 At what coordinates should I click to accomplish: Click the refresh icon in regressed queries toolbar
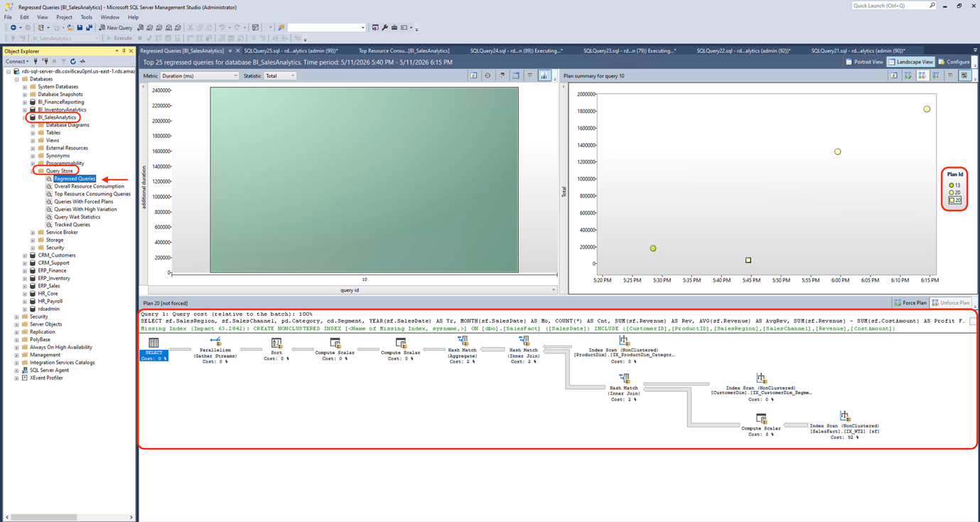click(473, 75)
